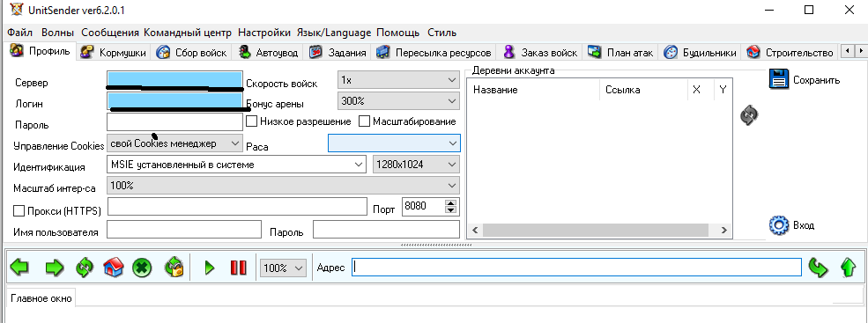This screenshot has height=323, width=868.
Task: Click the План атак tab icon
Action: (x=595, y=53)
